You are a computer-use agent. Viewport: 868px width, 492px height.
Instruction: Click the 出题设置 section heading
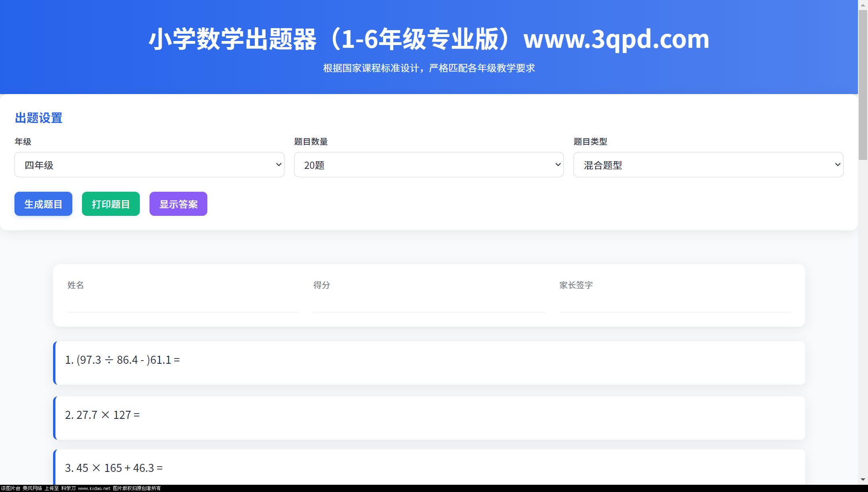[x=39, y=118]
